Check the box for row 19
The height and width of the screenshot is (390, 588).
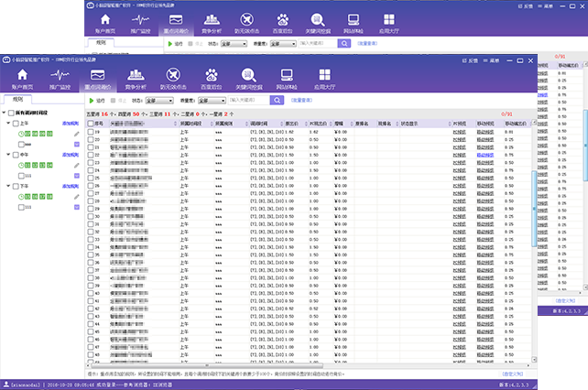click(x=91, y=133)
